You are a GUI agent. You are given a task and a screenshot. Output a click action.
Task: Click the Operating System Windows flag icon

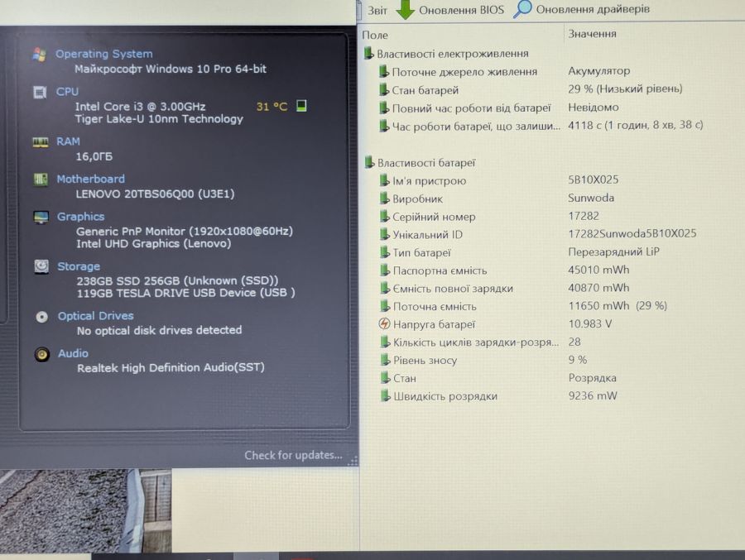click(x=40, y=55)
